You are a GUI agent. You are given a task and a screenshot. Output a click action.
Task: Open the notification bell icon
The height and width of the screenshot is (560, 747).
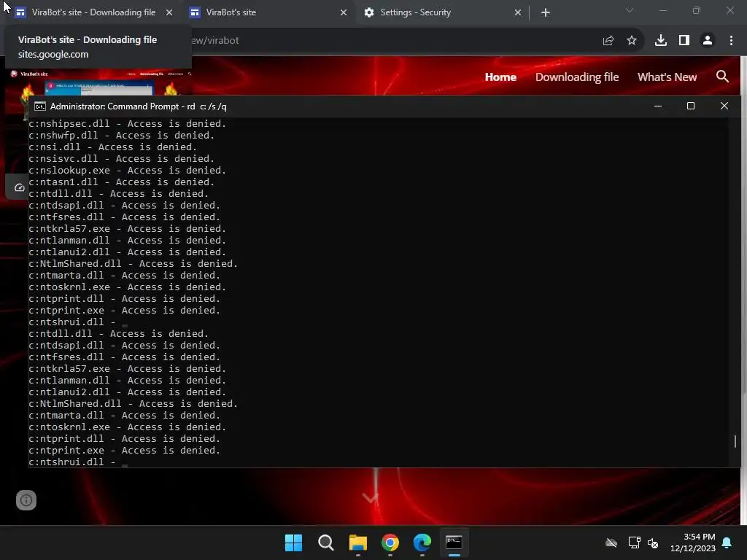[727, 542]
